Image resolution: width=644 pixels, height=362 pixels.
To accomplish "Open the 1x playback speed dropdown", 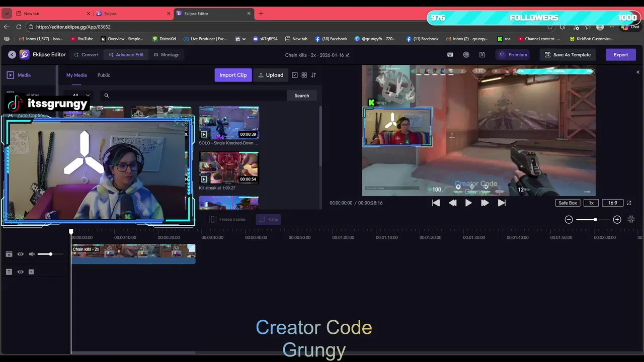I will coord(591,203).
